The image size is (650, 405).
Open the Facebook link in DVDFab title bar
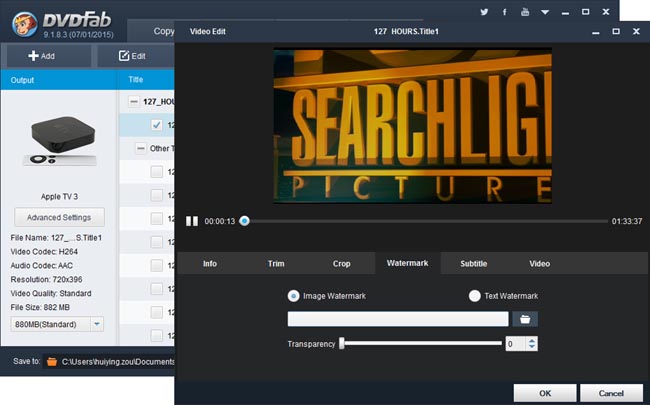coord(504,12)
